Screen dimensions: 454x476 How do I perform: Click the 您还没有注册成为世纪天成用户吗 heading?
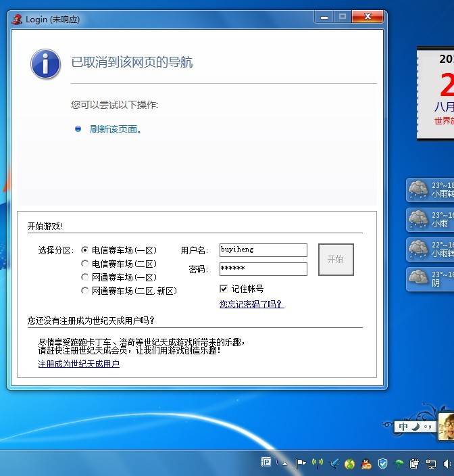pos(91,320)
